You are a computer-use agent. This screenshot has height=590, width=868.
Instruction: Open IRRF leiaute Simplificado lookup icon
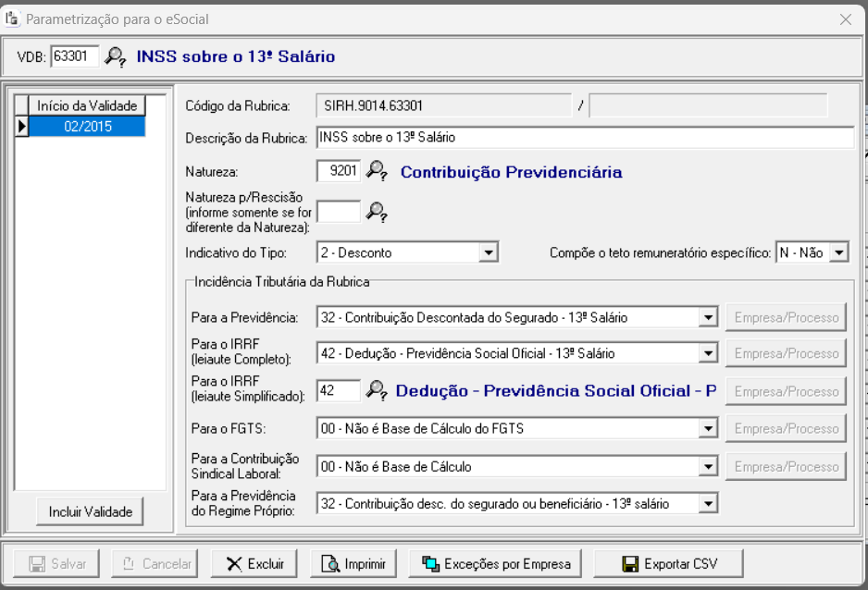click(376, 391)
